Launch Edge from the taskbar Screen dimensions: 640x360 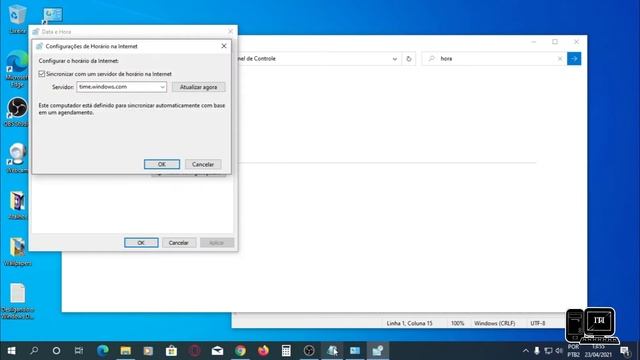click(x=102, y=351)
